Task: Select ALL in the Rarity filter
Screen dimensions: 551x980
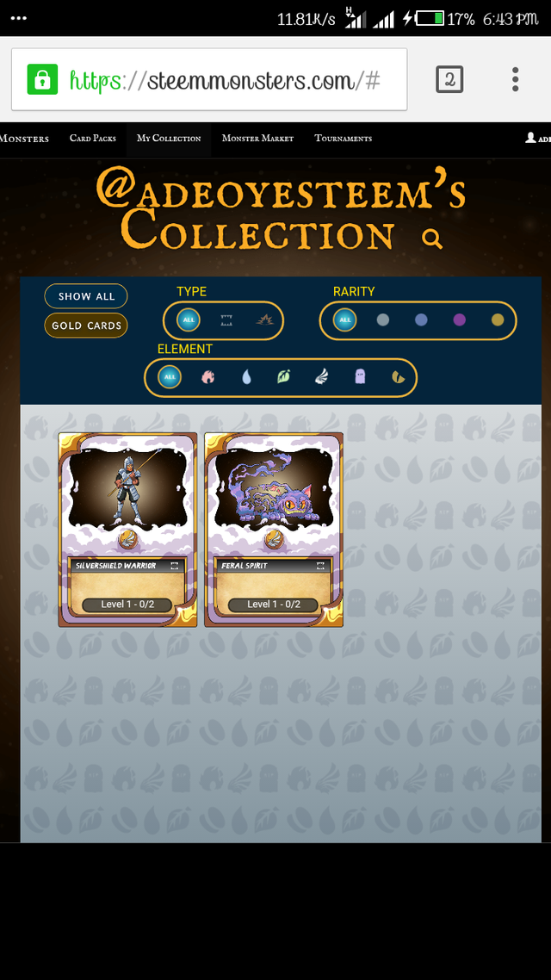Action: tap(345, 320)
